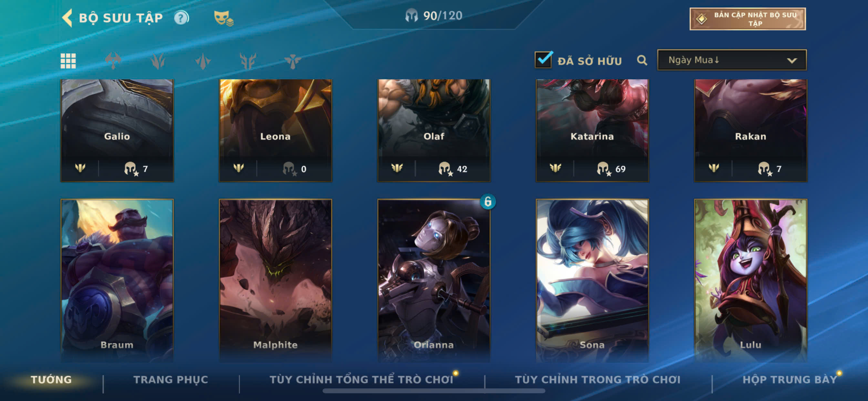Expand the sort list chevron arrow

coord(792,61)
